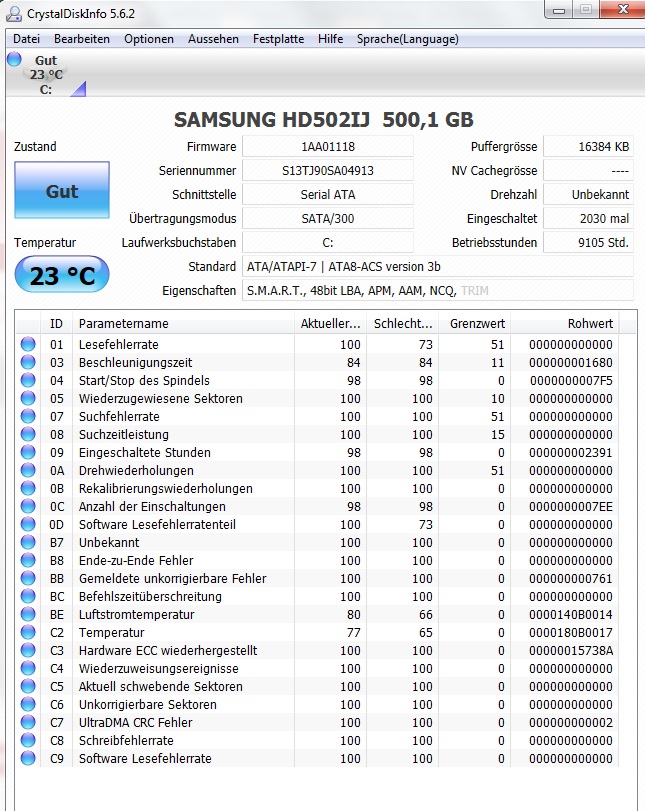Sort by the Schlecht column header
The height and width of the screenshot is (811, 645).
tap(402, 324)
